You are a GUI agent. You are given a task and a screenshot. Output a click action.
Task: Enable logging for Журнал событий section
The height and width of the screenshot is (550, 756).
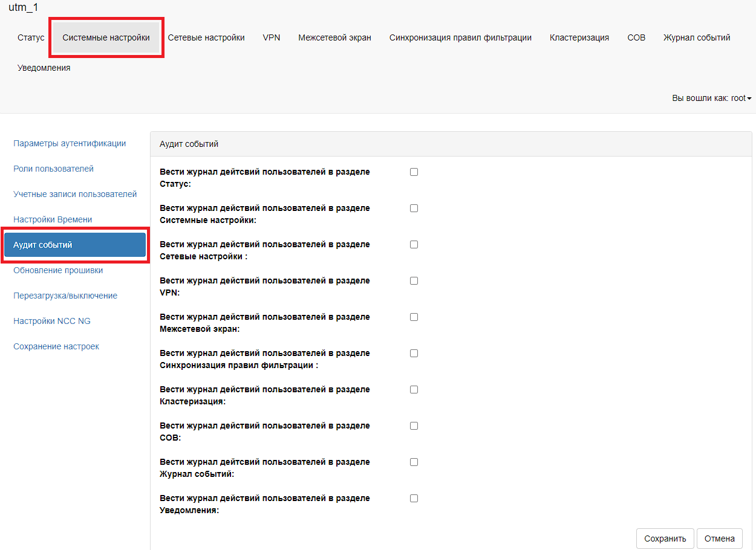pyautogui.click(x=414, y=462)
